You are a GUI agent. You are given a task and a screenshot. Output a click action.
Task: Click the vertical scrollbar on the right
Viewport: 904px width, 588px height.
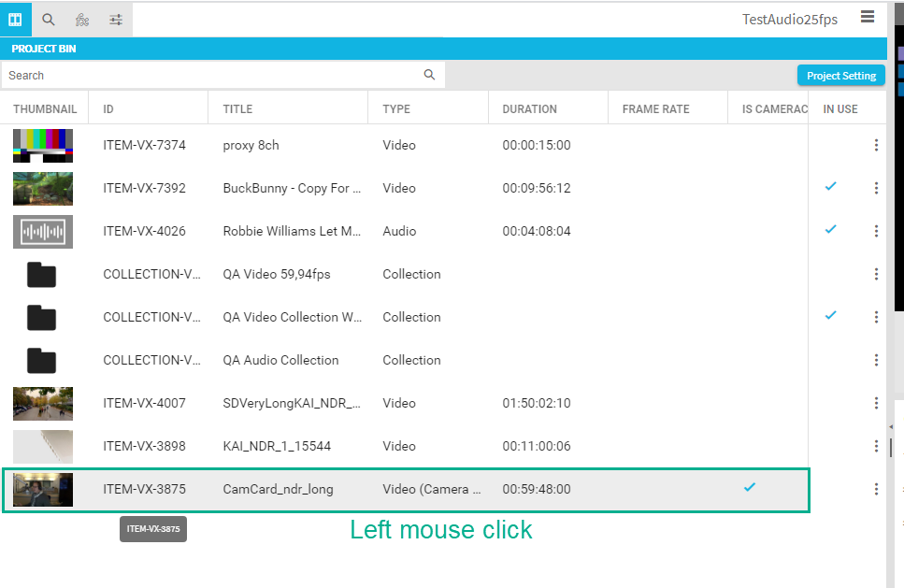pos(891,447)
